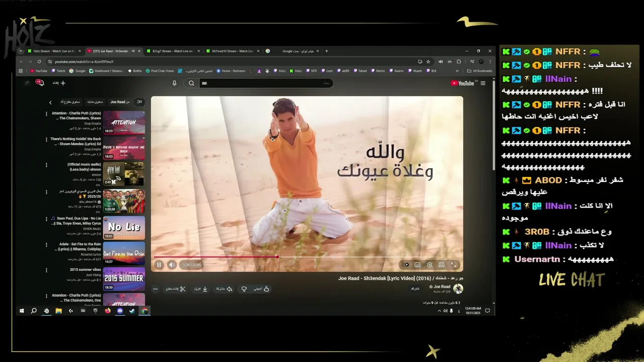Open options menu for Attention video
644x362 pixels.
46,114
